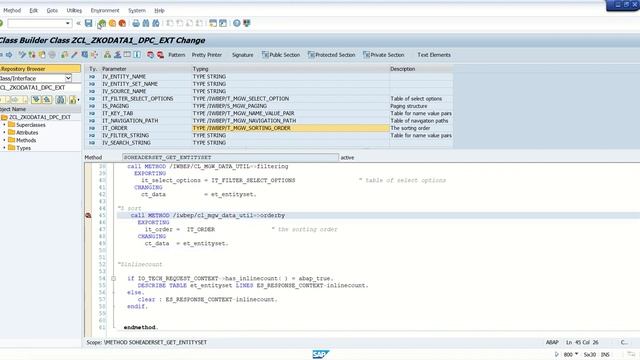Expand the Types folder node
The image size is (640, 360).
click(x=4, y=148)
